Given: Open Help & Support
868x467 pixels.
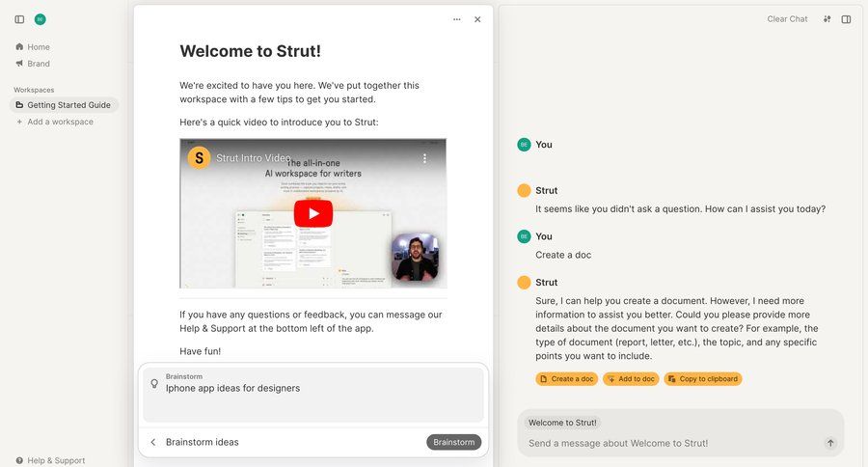Looking at the screenshot, I should 50,460.
